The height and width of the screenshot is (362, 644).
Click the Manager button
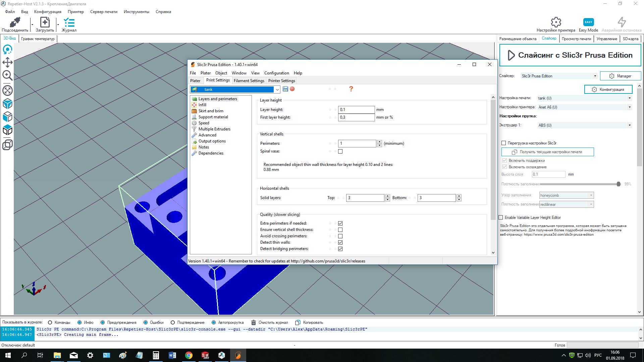pos(620,76)
